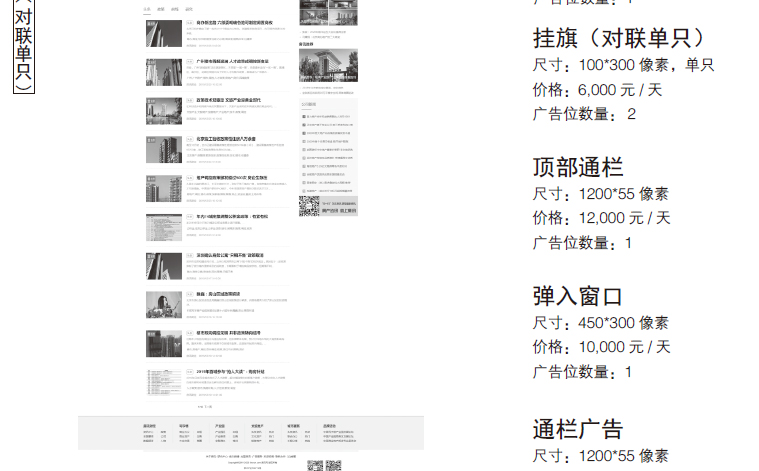Viewport: 759px width, 471px height.
Task: Click the QR code in the right sidebar
Action: click(x=310, y=206)
